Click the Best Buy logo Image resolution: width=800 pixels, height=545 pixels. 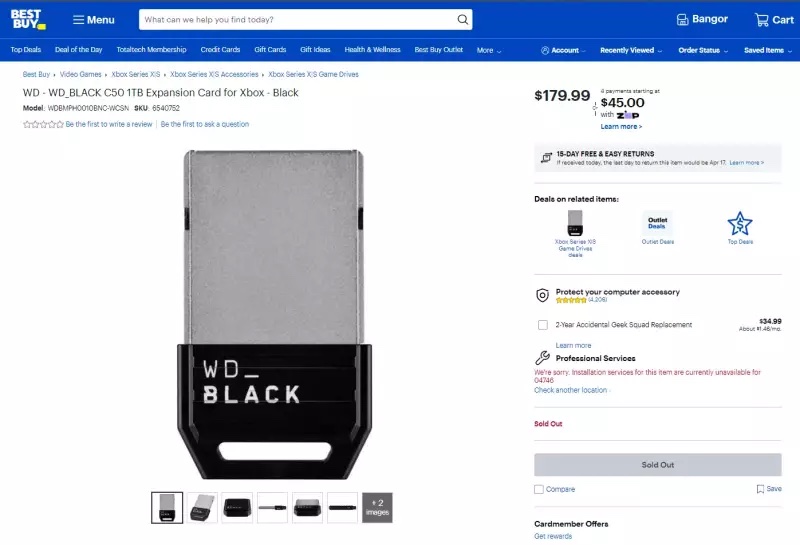click(x=28, y=19)
